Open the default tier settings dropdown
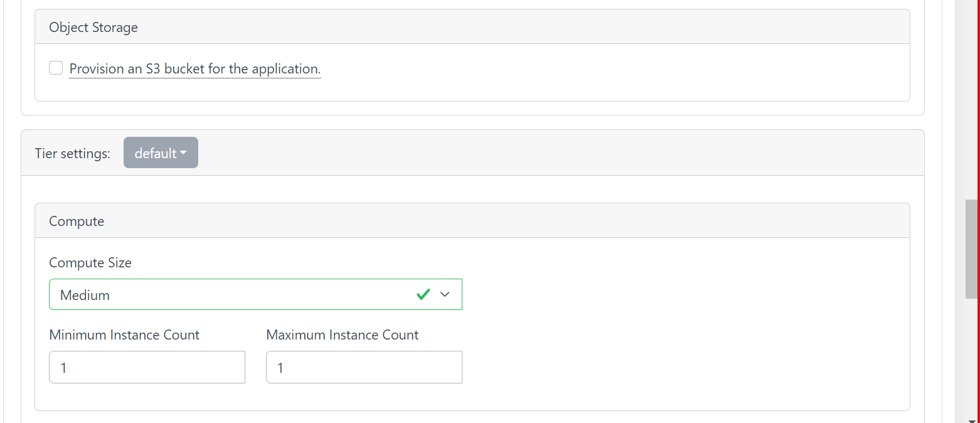The height and width of the screenshot is (423, 980). (x=161, y=153)
